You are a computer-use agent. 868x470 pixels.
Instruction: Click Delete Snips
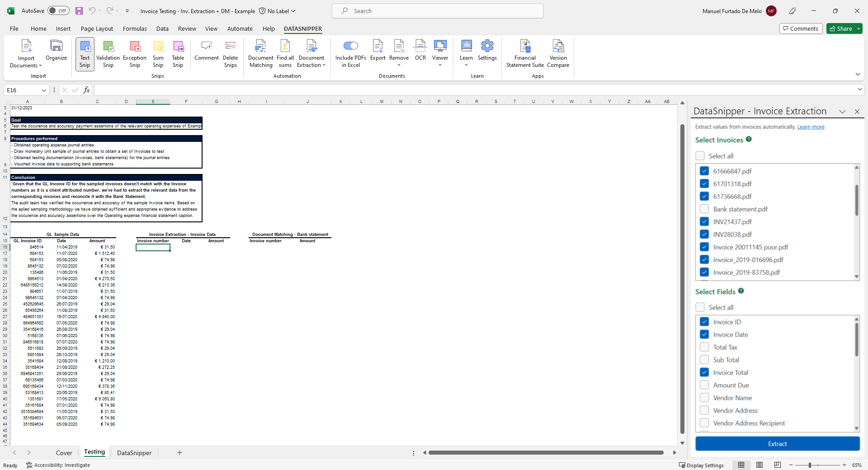click(230, 52)
